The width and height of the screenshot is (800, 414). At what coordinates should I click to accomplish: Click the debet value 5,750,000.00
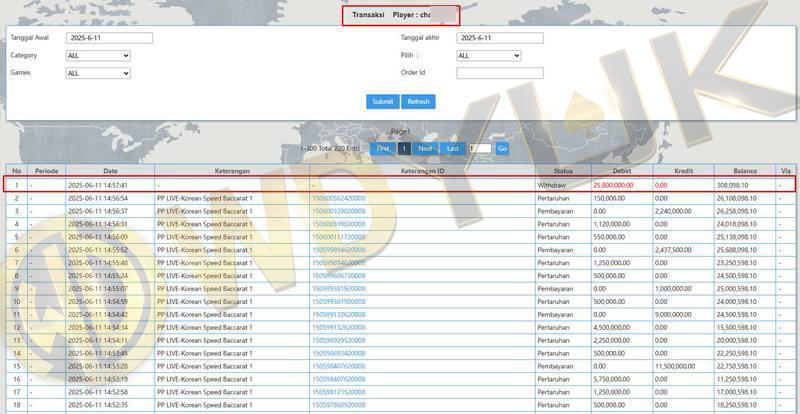pos(612,379)
